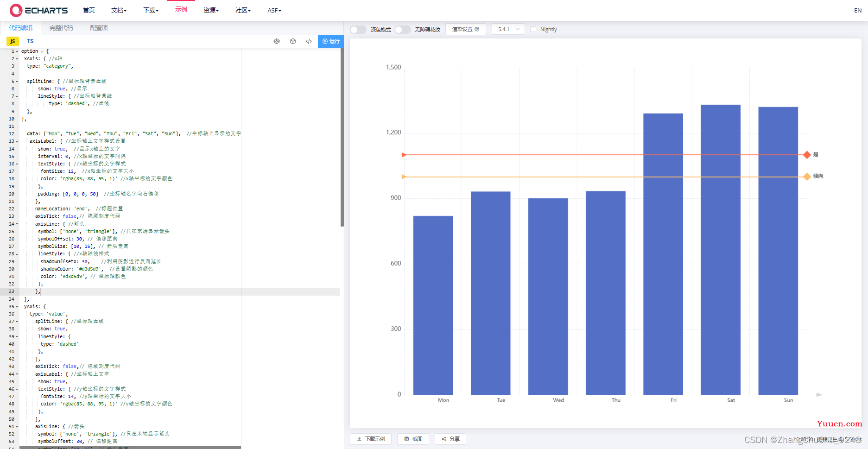Click the '#d3d5d9' shadowColor value

coord(90,269)
